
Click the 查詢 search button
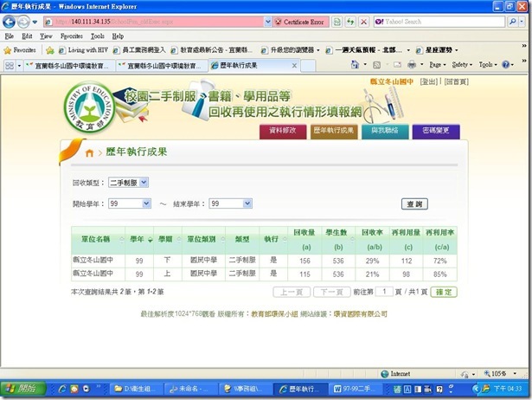point(414,204)
